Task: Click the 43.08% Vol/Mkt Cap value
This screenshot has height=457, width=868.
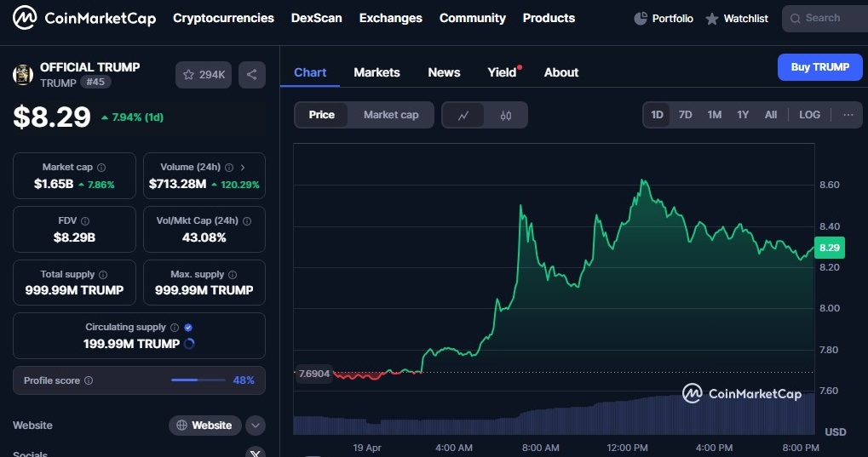Action: coord(204,237)
